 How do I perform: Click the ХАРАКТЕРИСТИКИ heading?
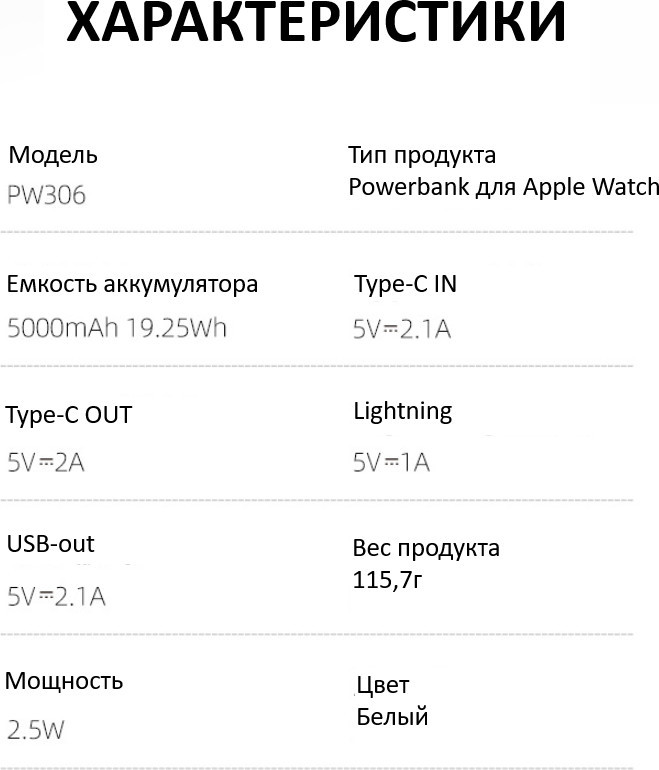(x=316, y=27)
